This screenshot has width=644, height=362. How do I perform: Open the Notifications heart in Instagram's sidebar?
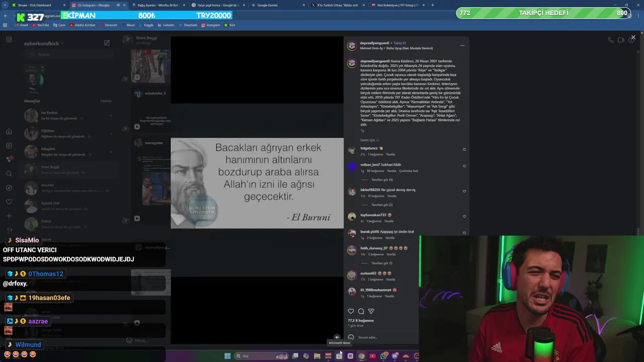[9, 202]
